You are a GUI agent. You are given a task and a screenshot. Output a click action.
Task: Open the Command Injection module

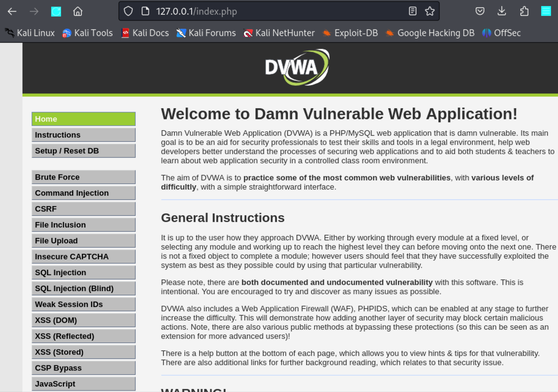coord(84,193)
